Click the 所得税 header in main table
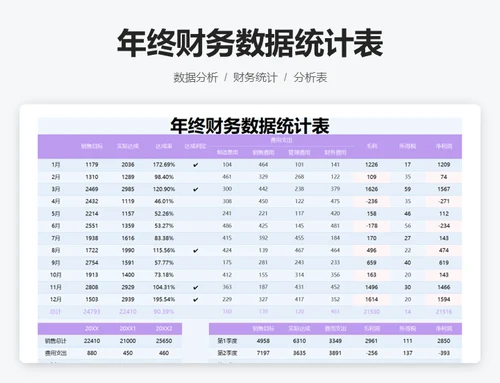This screenshot has width=500, height=383. click(408, 146)
